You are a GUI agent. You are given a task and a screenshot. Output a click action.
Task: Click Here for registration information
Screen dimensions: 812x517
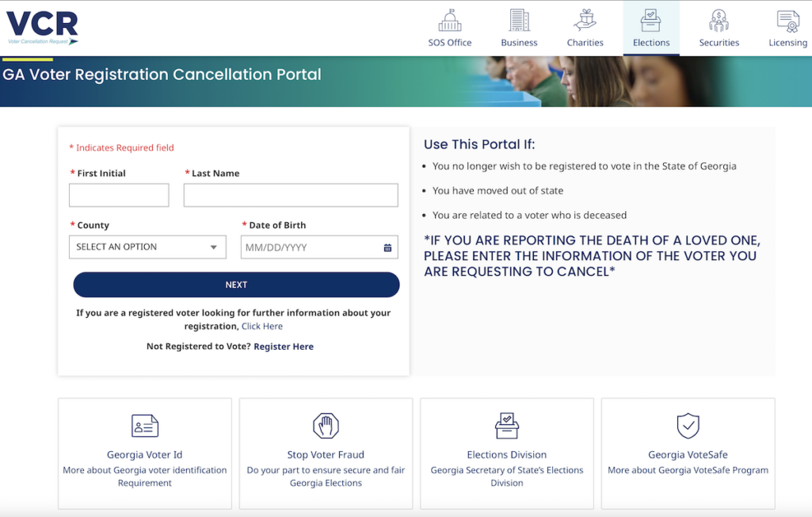pos(261,326)
